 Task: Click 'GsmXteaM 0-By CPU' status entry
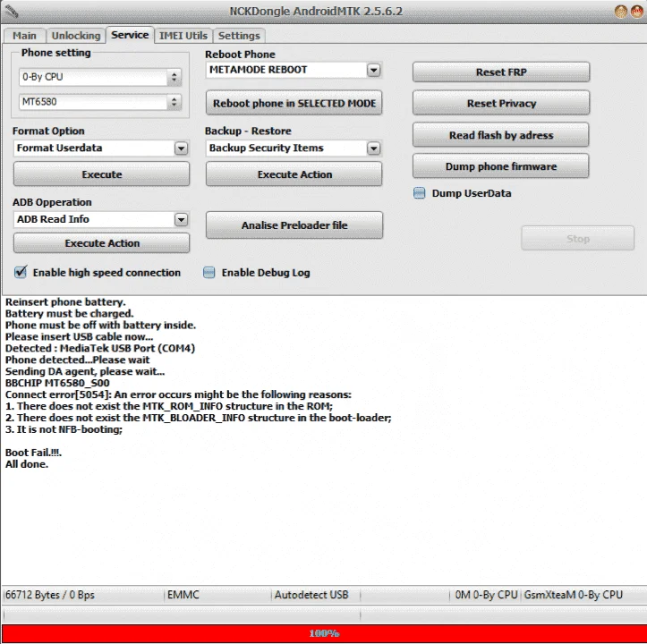click(x=573, y=595)
